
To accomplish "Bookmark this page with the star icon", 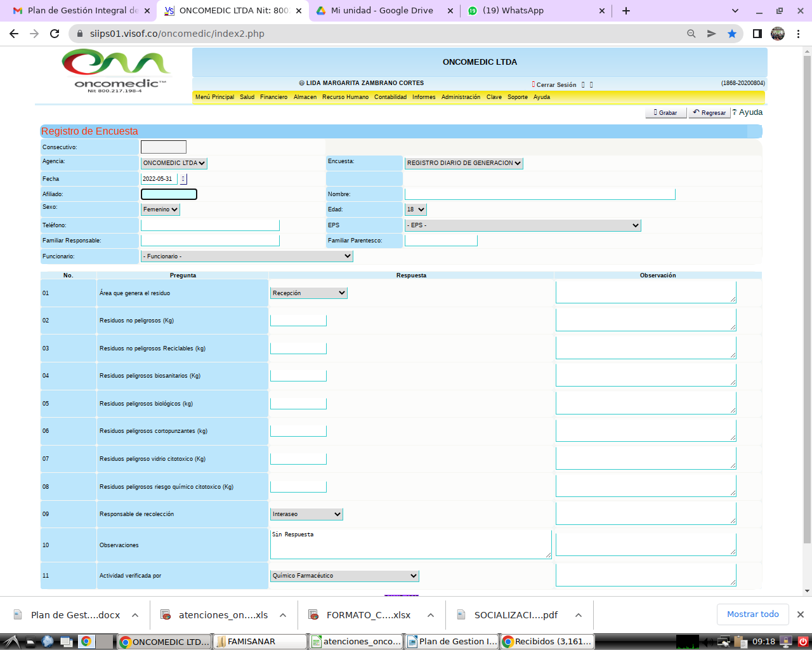I will (x=732, y=34).
